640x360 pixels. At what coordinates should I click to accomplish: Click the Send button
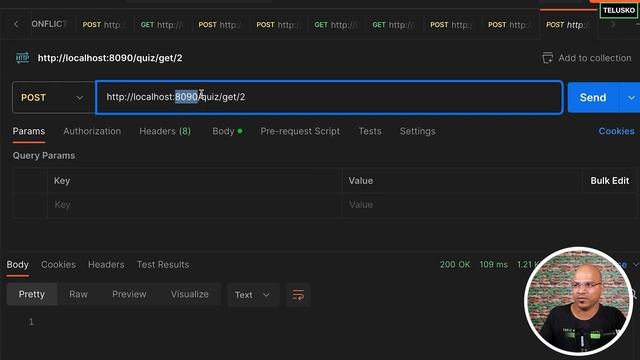click(593, 98)
